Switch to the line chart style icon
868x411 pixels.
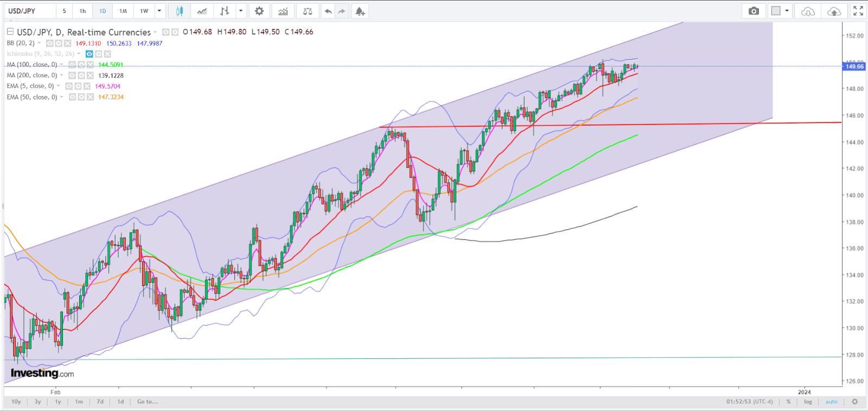click(202, 11)
